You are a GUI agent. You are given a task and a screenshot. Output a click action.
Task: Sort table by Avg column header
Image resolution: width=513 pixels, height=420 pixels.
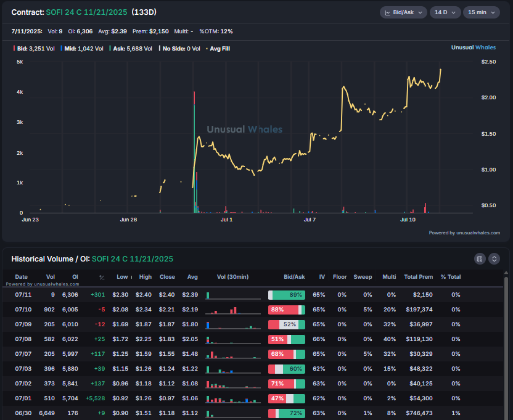(192, 277)
